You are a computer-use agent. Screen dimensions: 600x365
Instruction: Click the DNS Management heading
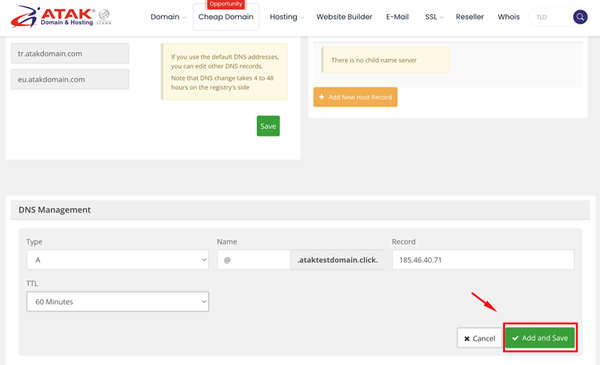(x=55, y=210)
